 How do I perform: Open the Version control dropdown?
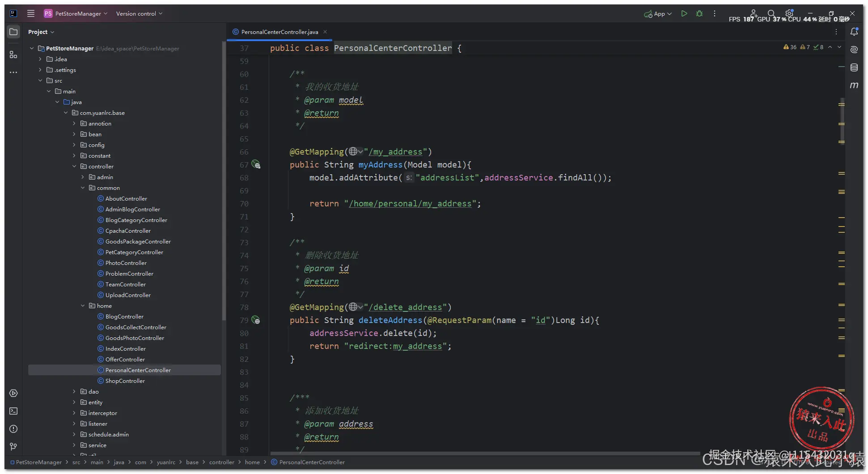tap(139, 13)
